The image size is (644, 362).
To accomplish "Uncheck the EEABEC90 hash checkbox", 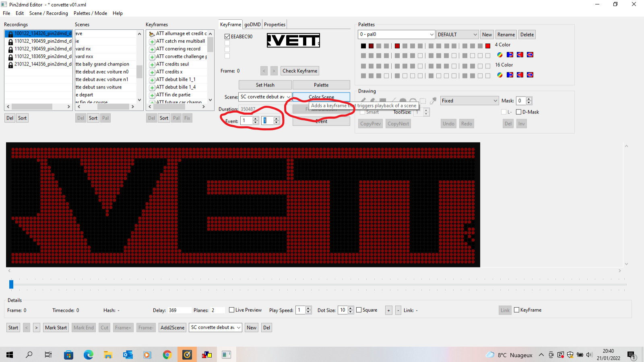I will pos(227,37).
